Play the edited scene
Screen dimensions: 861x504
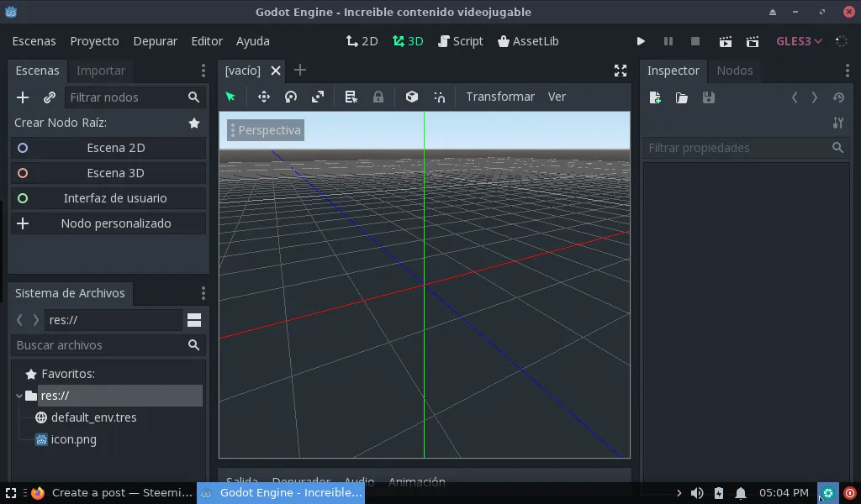[726, 41]
